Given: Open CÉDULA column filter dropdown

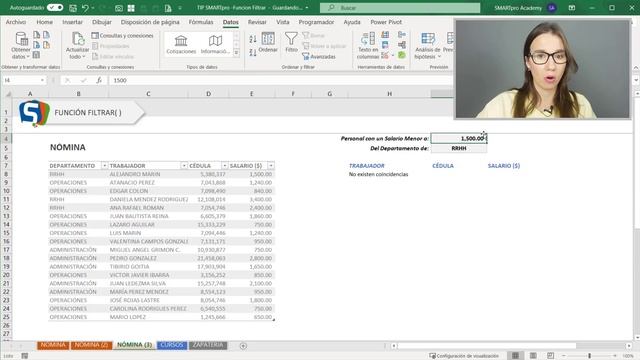Looking at the screenshot, I should [x=224, y=166].
